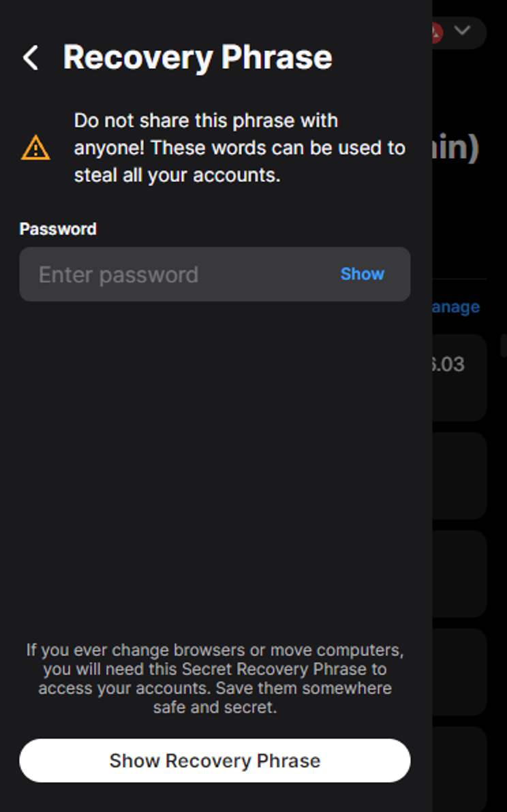
Task: Click the do-not-share warning text
Action: (240, 148)
